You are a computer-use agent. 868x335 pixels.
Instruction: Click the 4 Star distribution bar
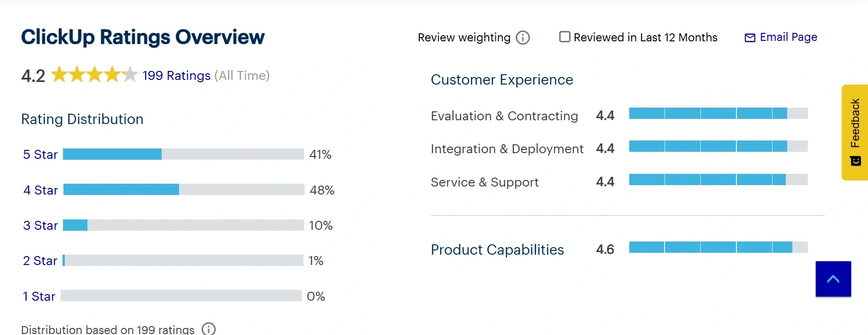pyautogui.click(x=183, y=189)
